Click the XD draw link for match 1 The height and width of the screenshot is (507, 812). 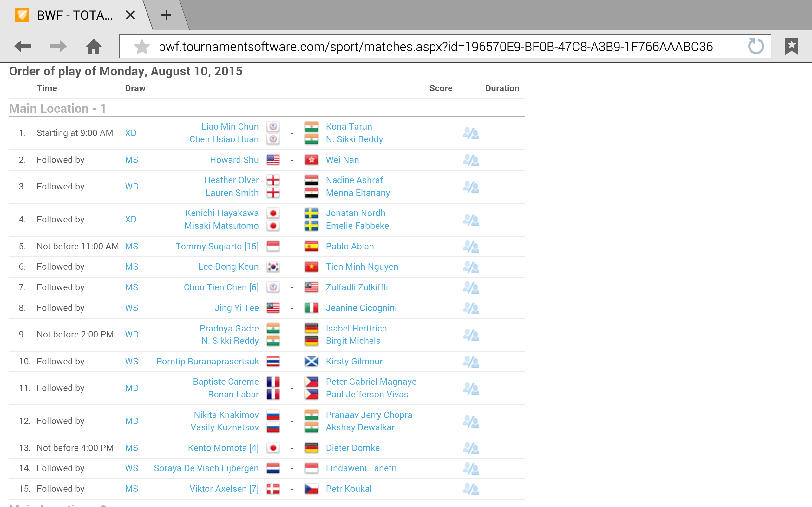[x=131, y=133]
